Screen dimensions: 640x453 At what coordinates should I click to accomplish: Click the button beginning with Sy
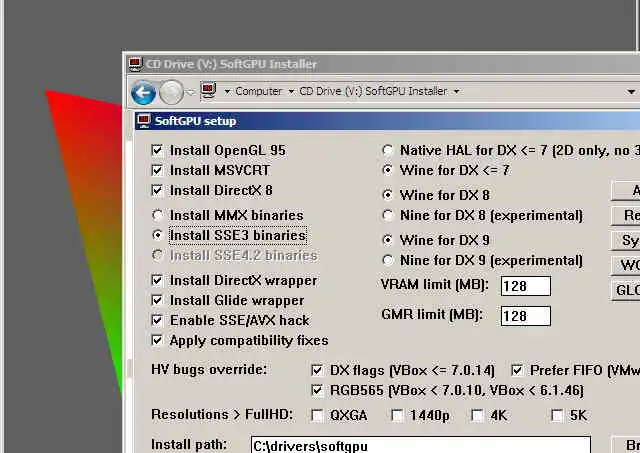pos(625,240)
